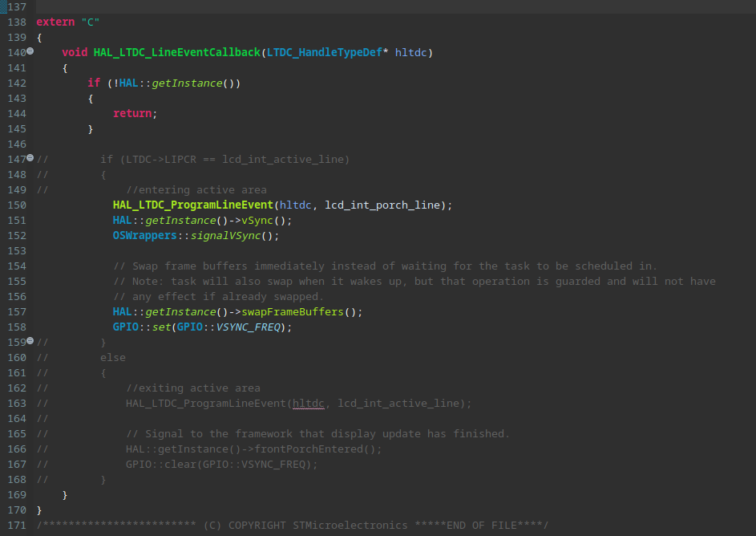Click the return keyword on line 144
This screenshot has height=536, width=756.
click(132, 113)
